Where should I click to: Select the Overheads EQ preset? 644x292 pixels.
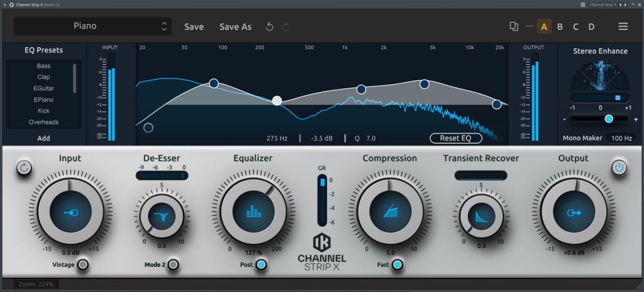[x=44, y=122]
